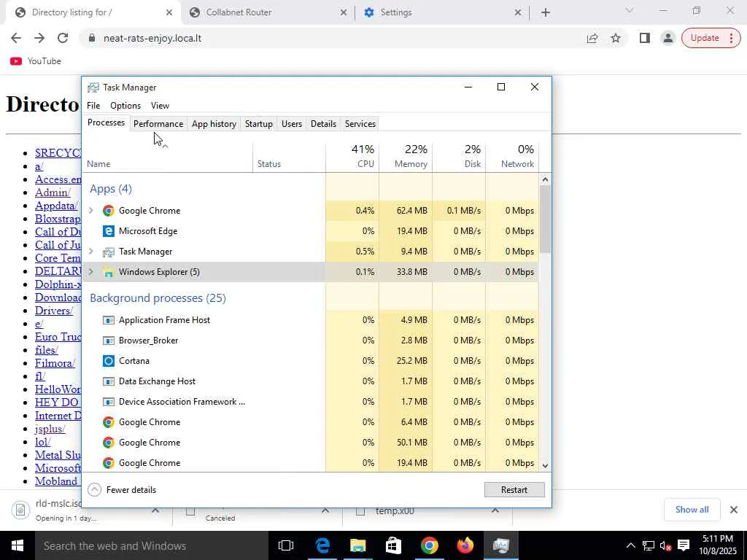The width and height of the screenshot is (747, 560).
Task: Click the browser back arrow
Action: [16, 38]
